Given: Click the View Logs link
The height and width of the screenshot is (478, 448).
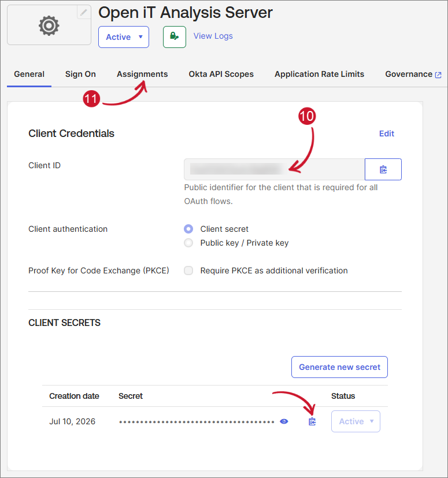Looking at the screenshot, I should tap(213, 36).
